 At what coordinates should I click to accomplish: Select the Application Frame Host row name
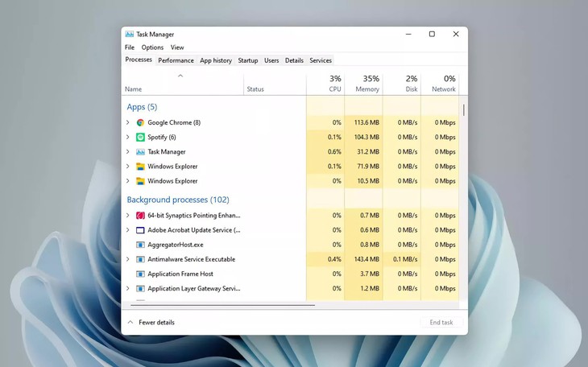pyautogui.click(x=180, y=274)
